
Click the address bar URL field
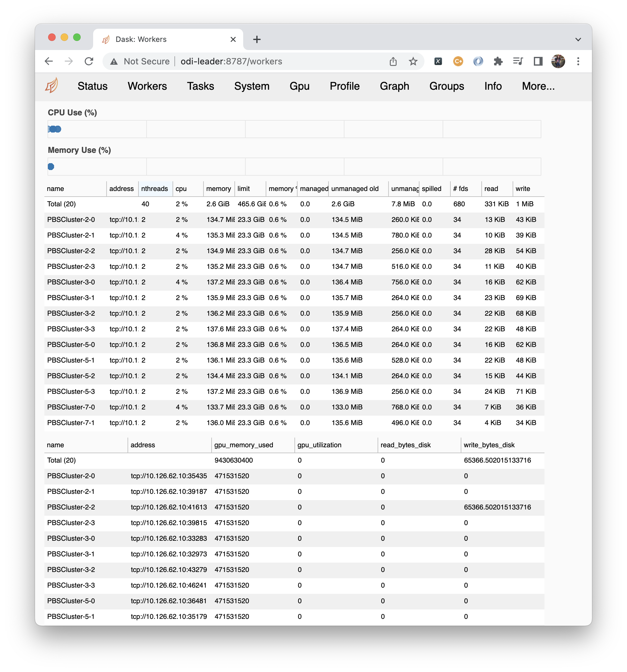[231, 61]
